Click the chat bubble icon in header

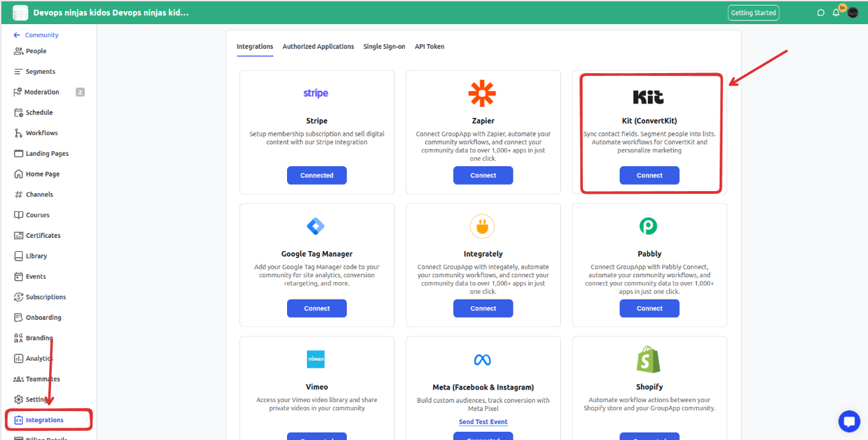pos(820,12)
